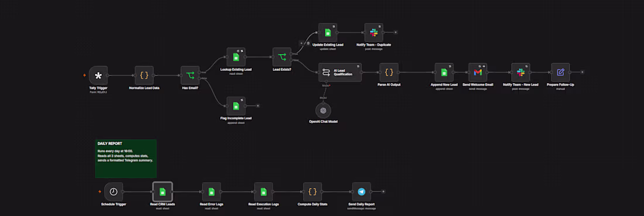Image resolution: width=644 pixels, height=216 pixels.
Task: Click the lightning bolt beside Schedule Trigger
Action: point(100,191)
